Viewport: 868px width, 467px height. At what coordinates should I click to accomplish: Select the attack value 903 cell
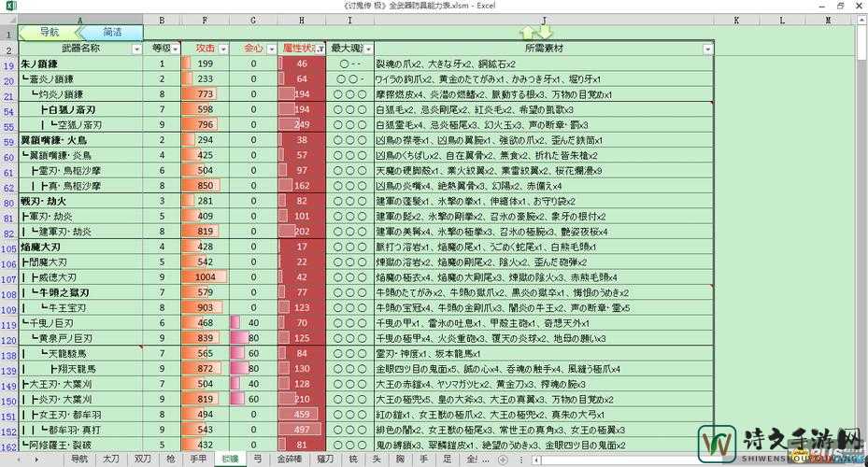click(x=205, y=307)
